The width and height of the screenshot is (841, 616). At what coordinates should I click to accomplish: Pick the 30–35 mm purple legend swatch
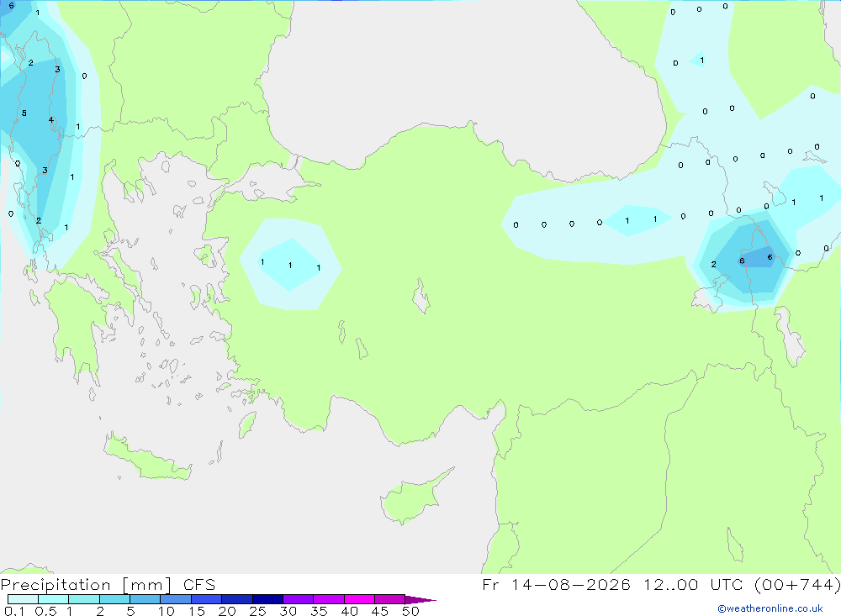pos(298,599)
